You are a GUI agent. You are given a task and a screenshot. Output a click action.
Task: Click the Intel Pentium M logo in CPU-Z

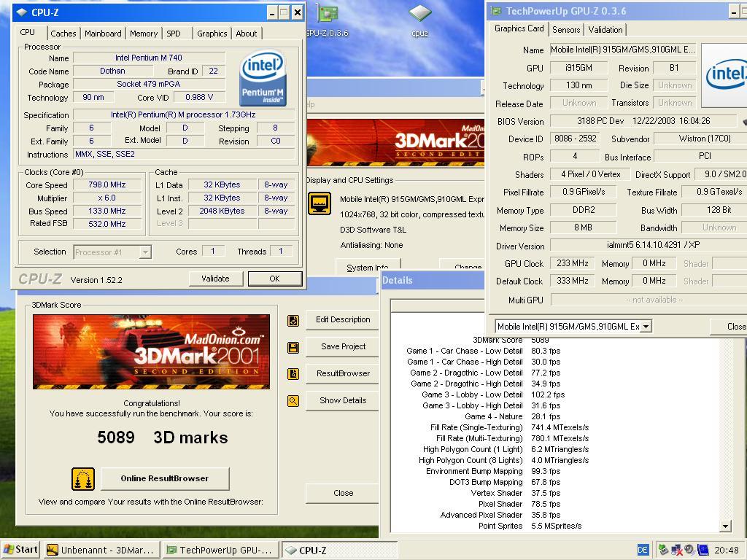click(262, 79)
